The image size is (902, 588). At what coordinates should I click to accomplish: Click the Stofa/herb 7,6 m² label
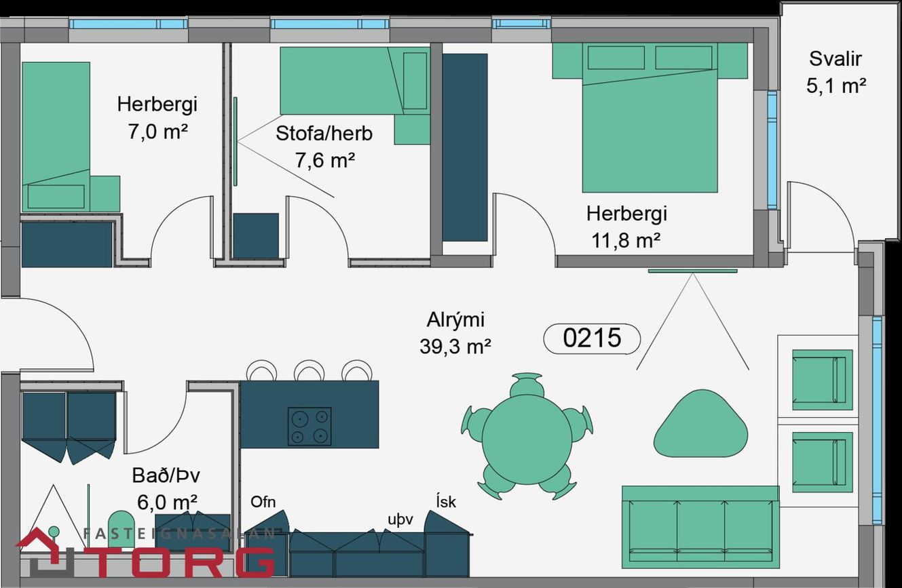pyautogui.click(x=324, y=146)
